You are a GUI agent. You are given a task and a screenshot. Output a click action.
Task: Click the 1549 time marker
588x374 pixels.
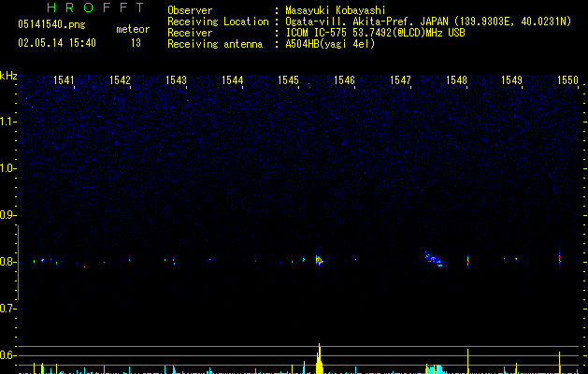(512, 80)
